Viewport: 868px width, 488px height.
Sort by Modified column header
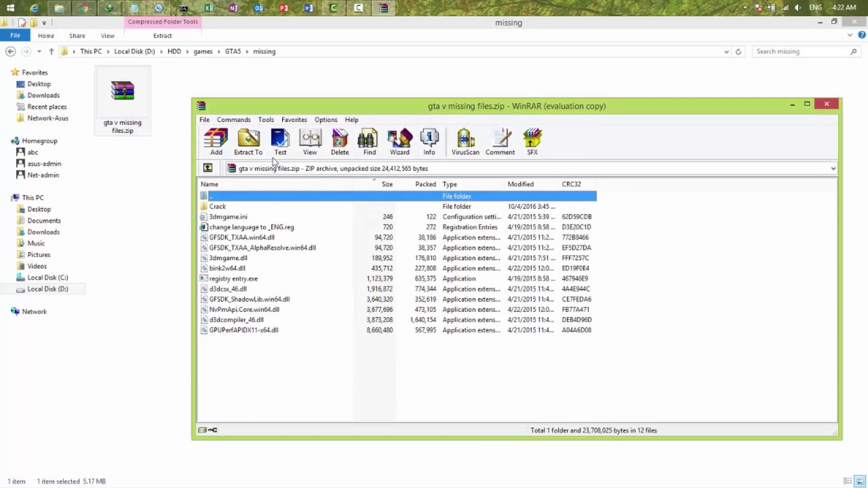tap(520, 184)
